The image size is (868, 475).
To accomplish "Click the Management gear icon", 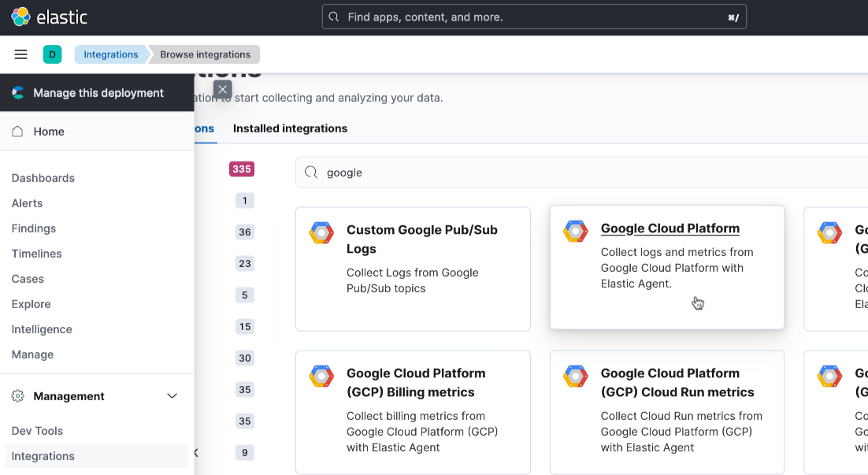I will pos(18,396).
